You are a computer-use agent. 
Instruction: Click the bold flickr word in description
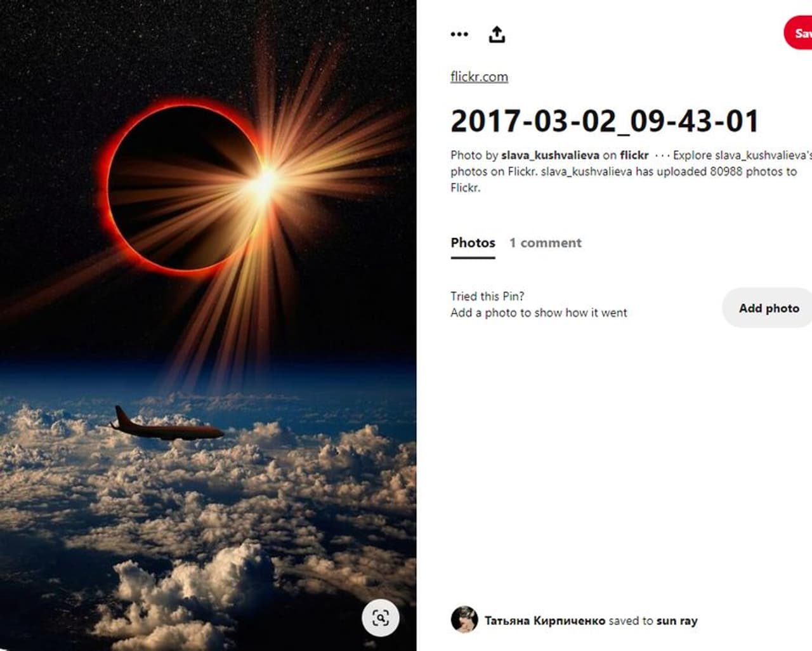pyautogui.click(x=634, y=155)
